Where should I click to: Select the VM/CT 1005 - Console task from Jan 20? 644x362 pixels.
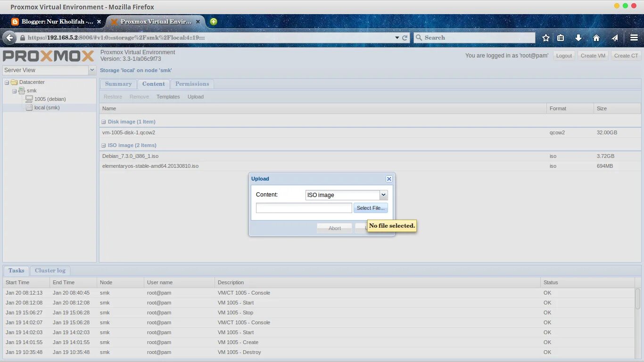tap(319, 293)
